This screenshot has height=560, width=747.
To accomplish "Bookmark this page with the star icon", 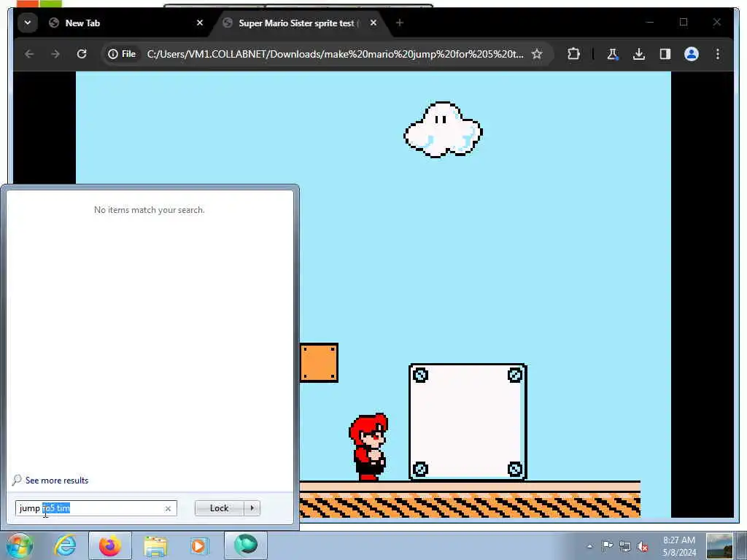I will pyautogui.click(x=537, y=54).
